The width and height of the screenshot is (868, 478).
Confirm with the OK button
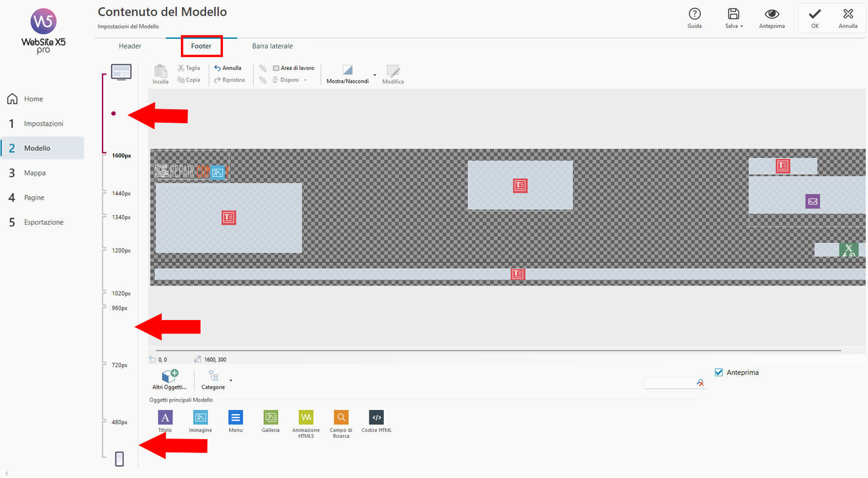[x=815, y=18]
